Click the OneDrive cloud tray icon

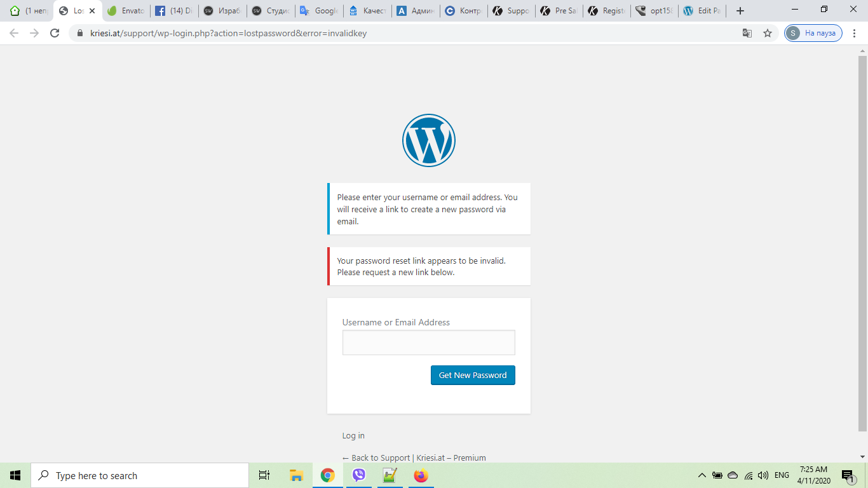tap(733, 475)
